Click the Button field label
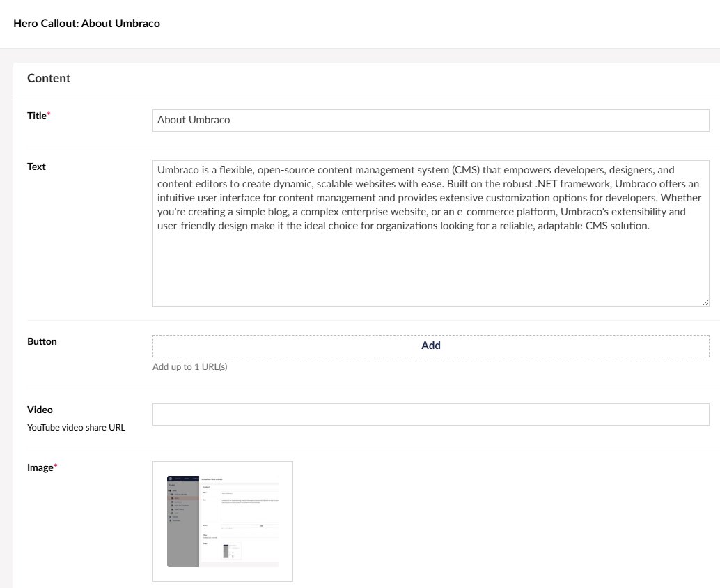 coord(42,341)
